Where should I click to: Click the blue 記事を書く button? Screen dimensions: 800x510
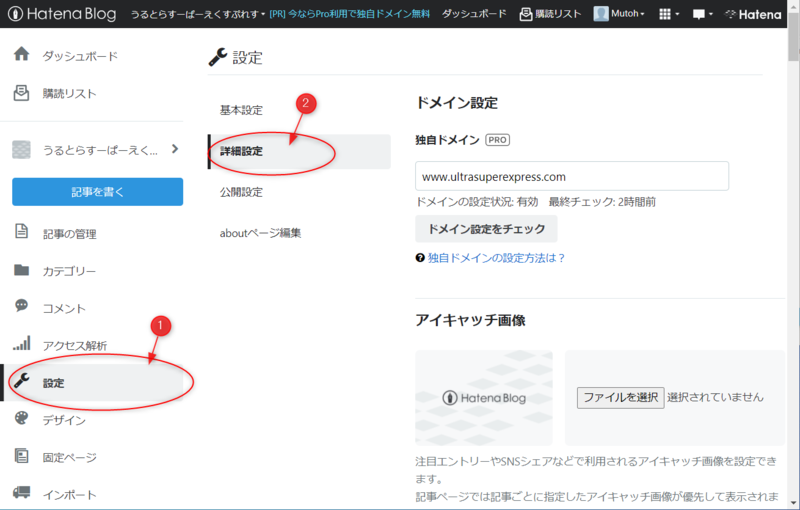click(x=97, y=192)
